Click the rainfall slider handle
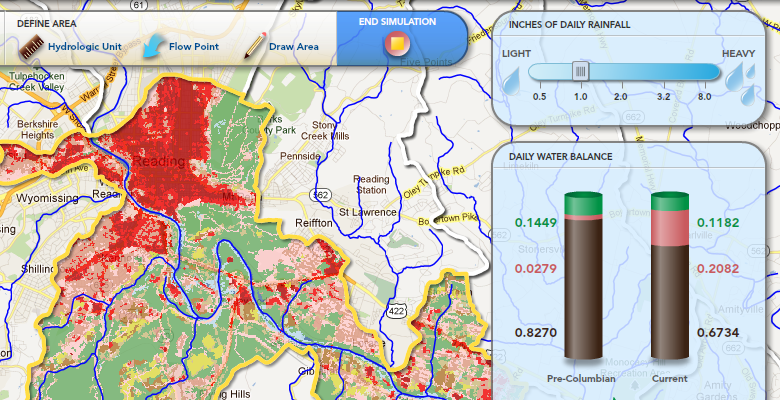 tap(580, 71)
